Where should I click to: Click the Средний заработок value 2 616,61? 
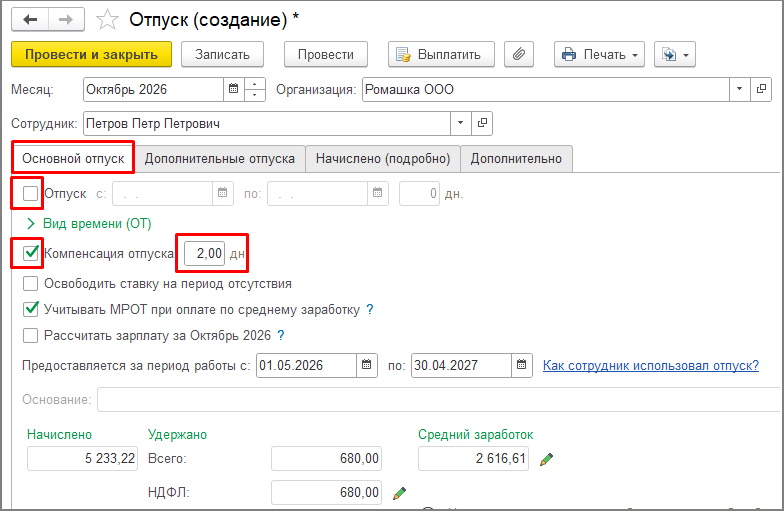(474, 458)
